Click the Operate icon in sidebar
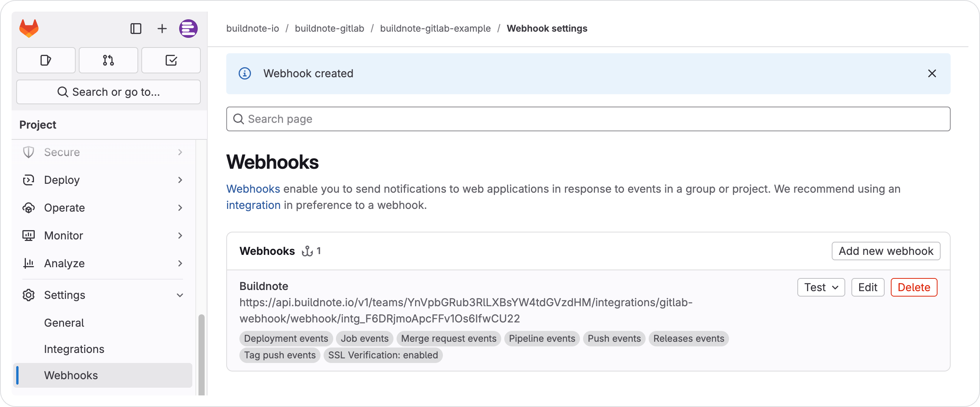980x407 pixels. 29,208
